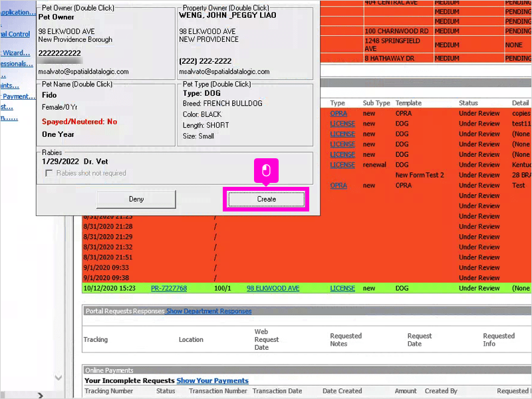Open the essionals... sidebar link
Image resolution: width=532 pixels, height=399 pixels.
[17, 64]
